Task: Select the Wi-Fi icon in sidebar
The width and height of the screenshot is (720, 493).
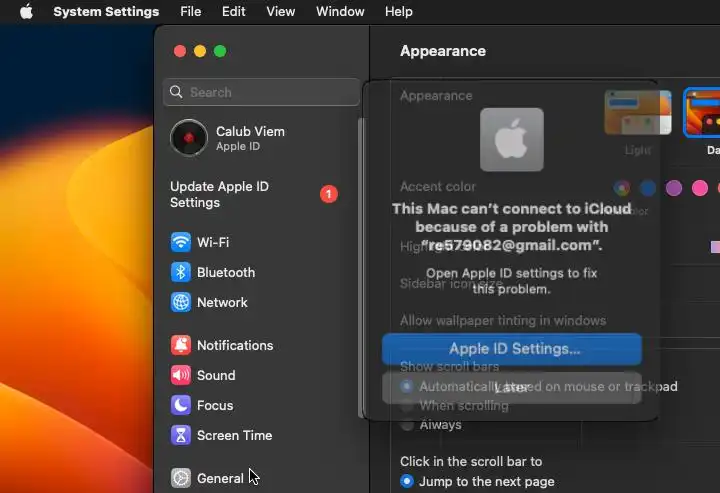Action: (x=181, y=242)
